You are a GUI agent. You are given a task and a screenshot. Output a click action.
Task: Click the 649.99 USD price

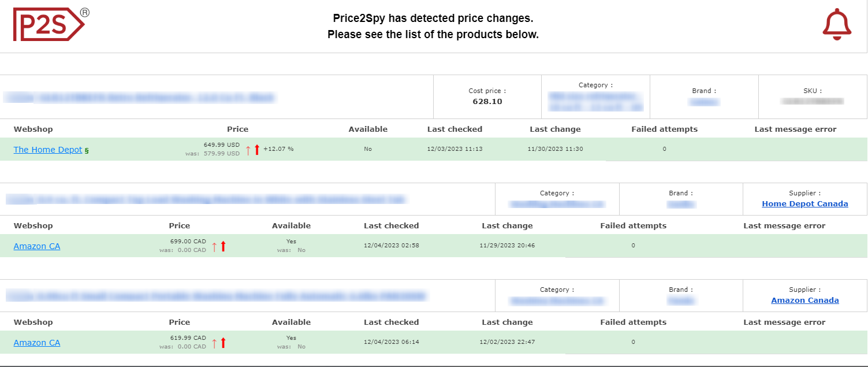pos(221,144)
